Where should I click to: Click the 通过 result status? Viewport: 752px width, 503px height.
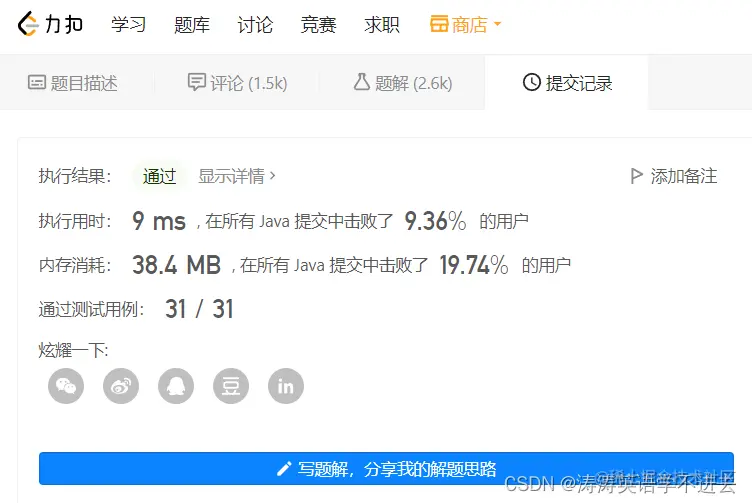click(x=159, y=176)
